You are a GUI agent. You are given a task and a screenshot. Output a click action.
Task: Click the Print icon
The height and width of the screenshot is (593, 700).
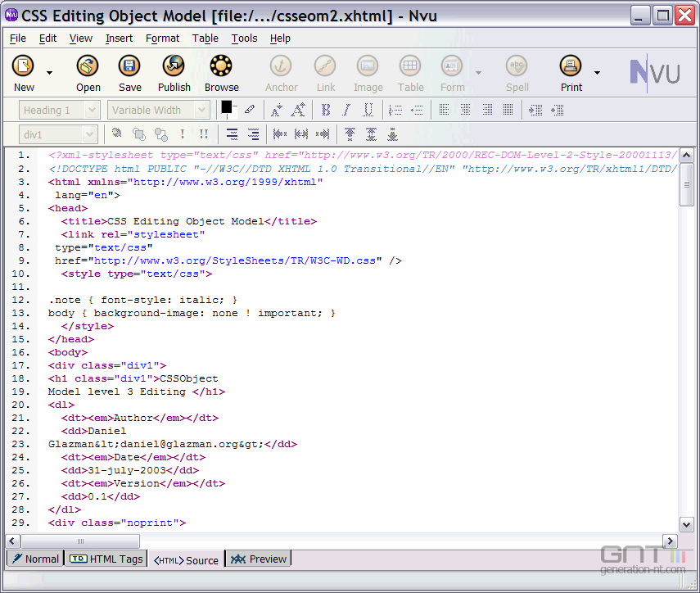pyautogui.click(x=571, y=66)
